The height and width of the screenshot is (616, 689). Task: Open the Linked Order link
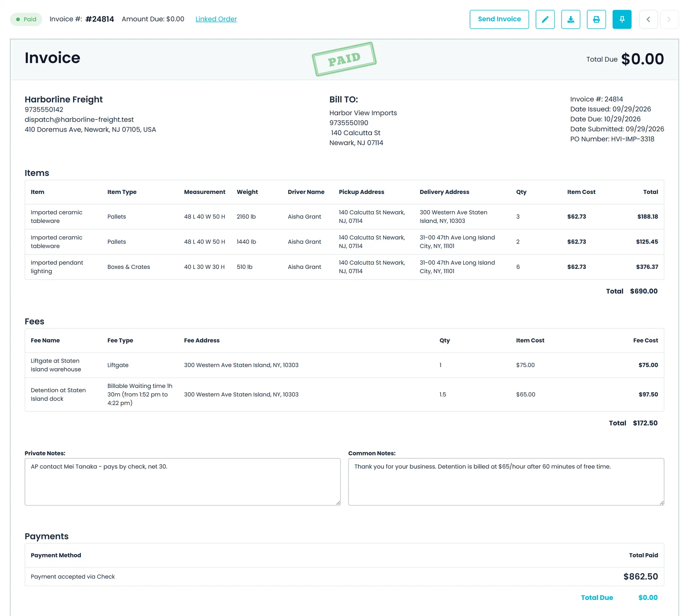(x=216, y=19)
